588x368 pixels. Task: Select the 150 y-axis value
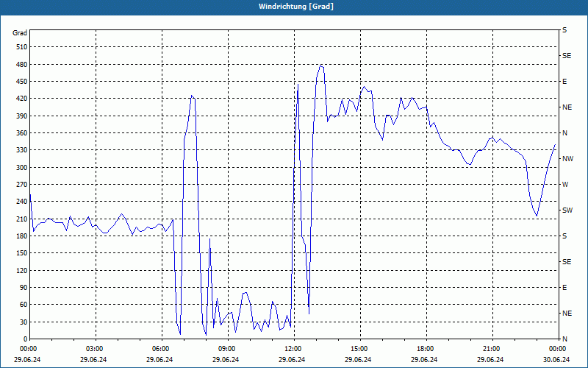22,253
